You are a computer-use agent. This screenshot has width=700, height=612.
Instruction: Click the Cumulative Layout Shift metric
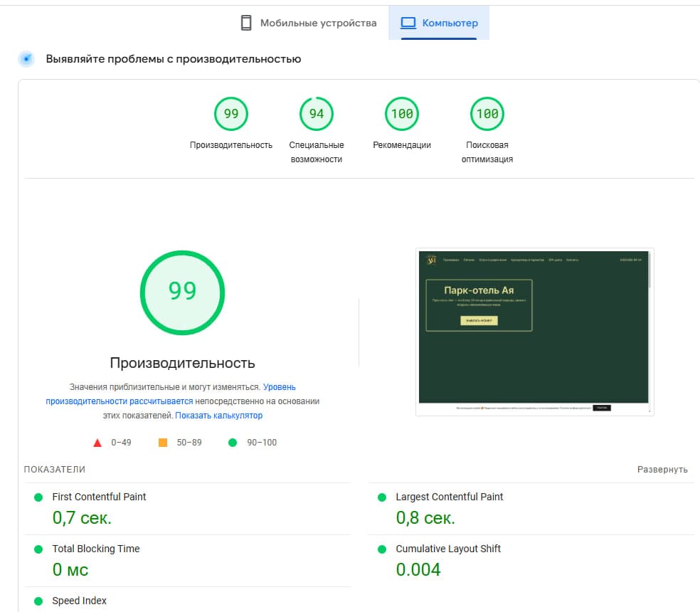pyautogui.click(x=448, y=549)
